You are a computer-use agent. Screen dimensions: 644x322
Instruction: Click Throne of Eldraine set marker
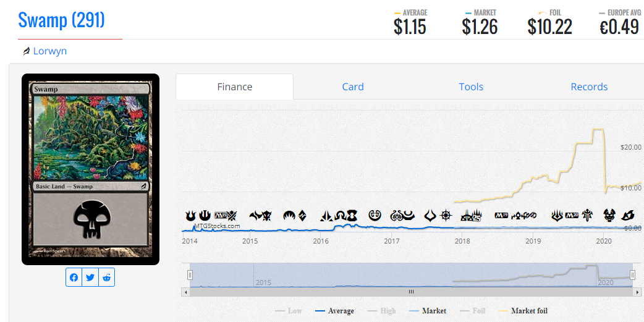click(587, 215)
